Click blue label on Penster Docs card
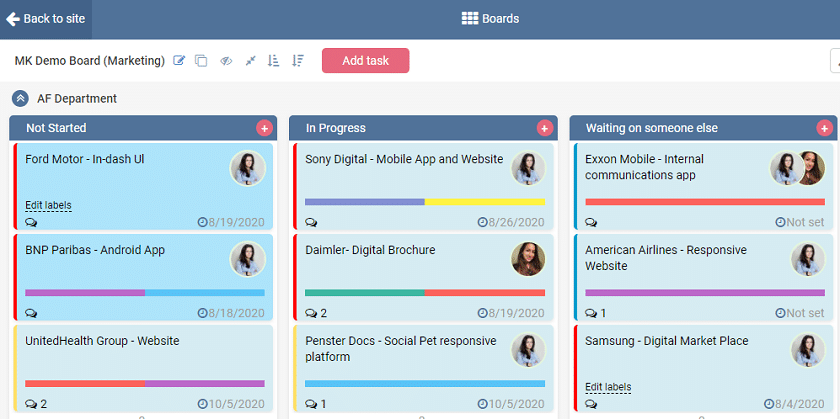Screen dimensions: 840x419 tap(425, 384)
